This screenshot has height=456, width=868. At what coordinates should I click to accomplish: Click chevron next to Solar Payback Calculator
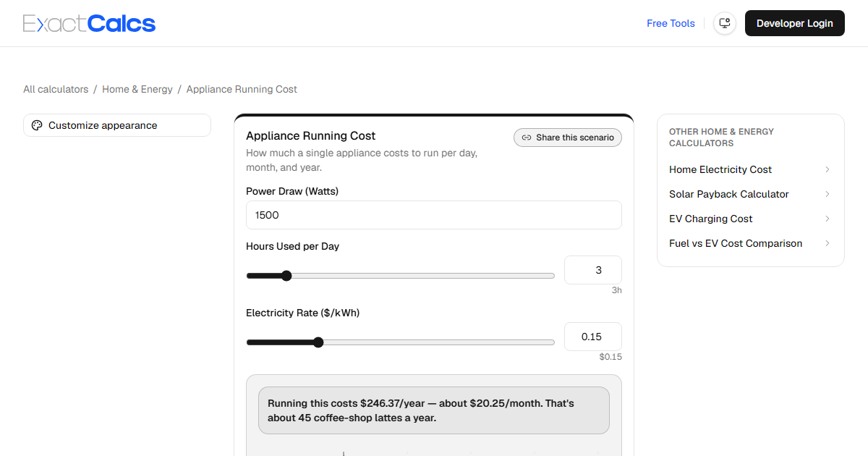827,194
